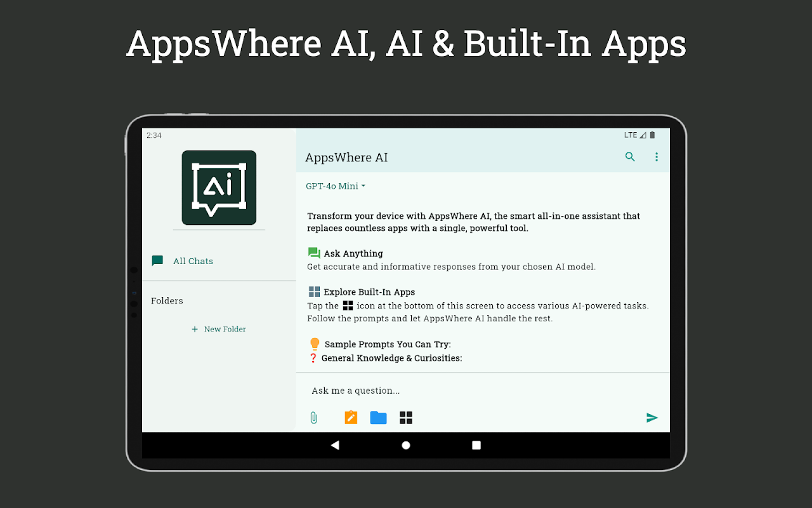Click the battery status icon
Screen dimensions: 812x508
coord(652,135)
